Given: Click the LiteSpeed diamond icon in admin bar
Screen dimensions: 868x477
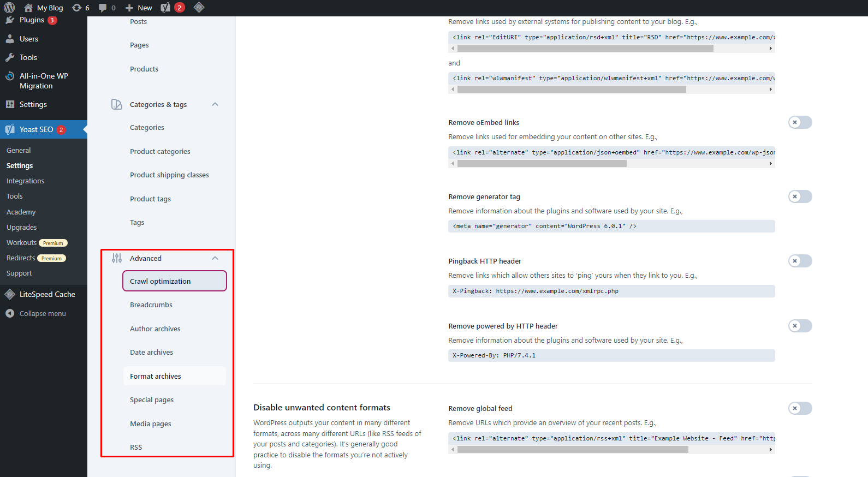Looking at the screenshot, I should (x=199, y=7).
